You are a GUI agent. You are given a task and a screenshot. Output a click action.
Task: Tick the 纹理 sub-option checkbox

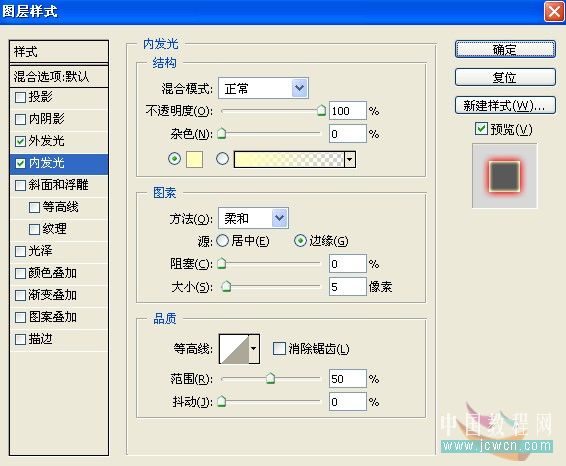(34, 229)
